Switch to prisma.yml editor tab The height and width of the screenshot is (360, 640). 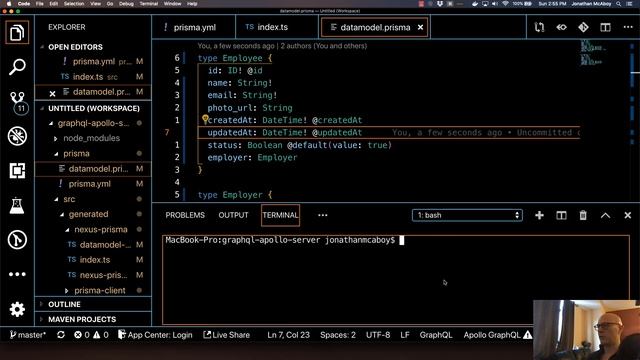pyautogui.click(x=193, y=27)
